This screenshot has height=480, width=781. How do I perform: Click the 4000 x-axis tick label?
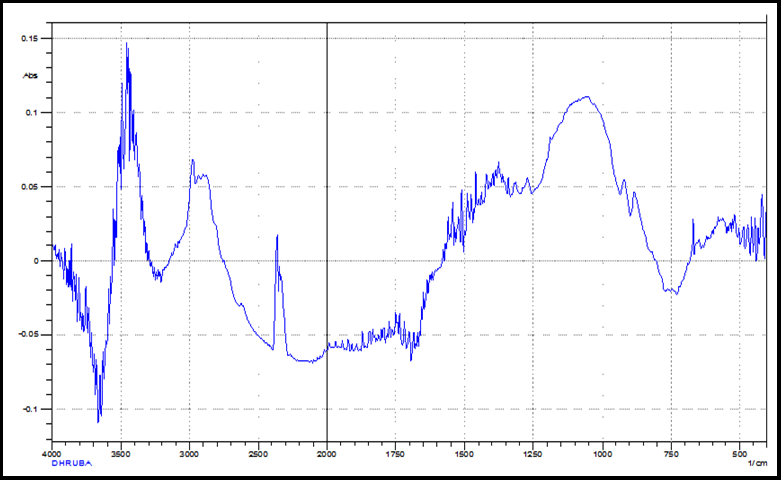pyautogui.click(x=52, y=453)
